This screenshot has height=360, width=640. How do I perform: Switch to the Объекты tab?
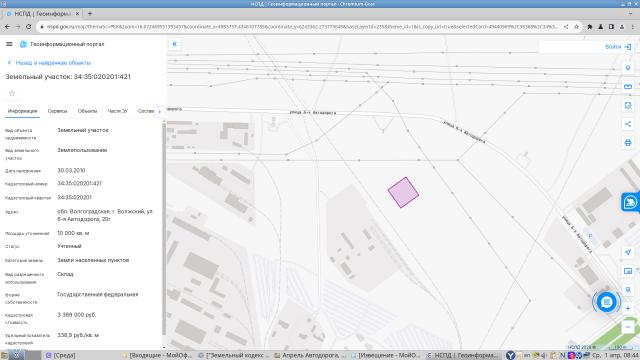pyautogui.click(x=87, y=111)
